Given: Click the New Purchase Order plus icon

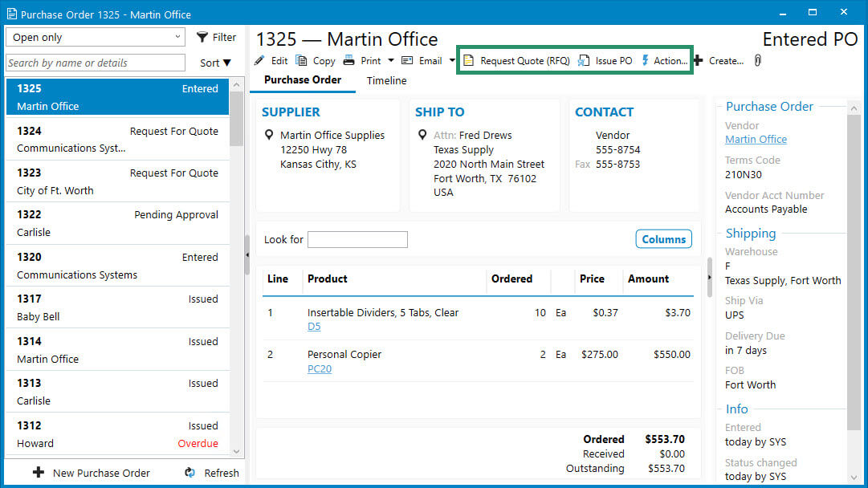Looking at the screenshot, I should (x=39, y=473).
